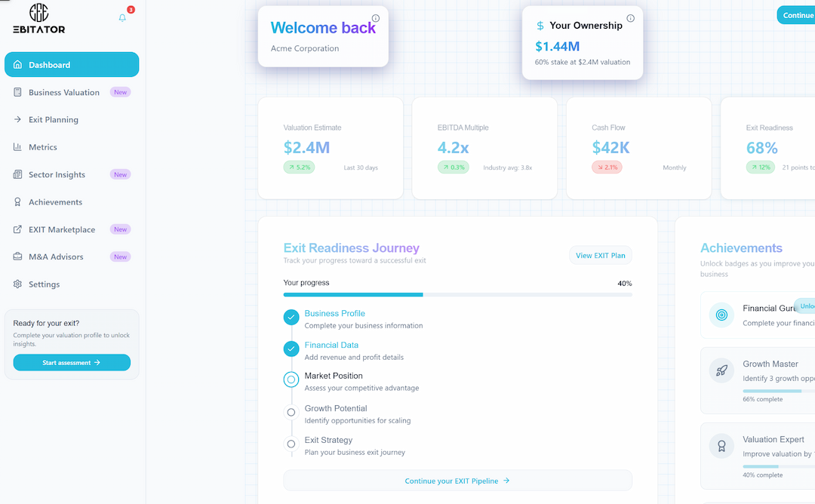Select the Business Valuation sidebar icon
Screen dimensions: 815x504
pyautogui.click(x=17, y=92)
